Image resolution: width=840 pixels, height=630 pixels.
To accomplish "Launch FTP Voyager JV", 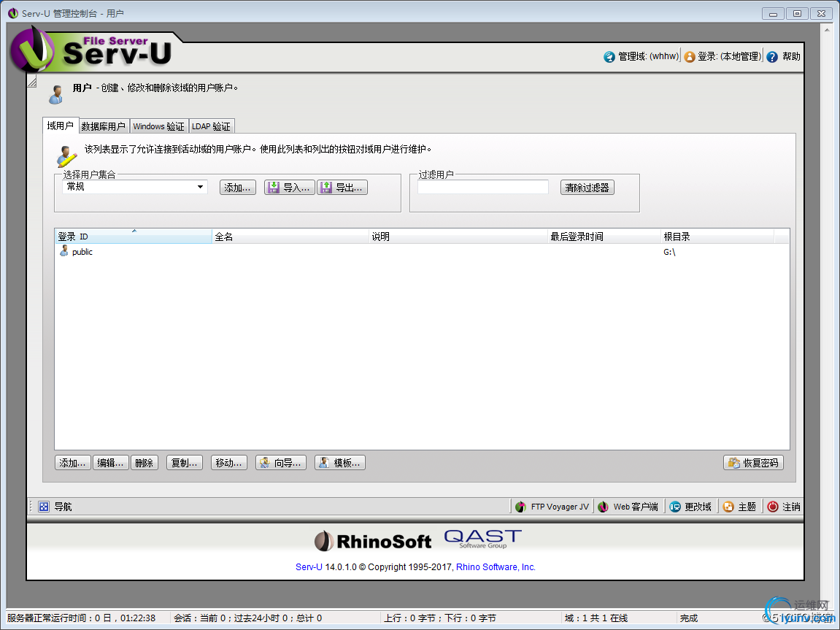I will (552, 507).
